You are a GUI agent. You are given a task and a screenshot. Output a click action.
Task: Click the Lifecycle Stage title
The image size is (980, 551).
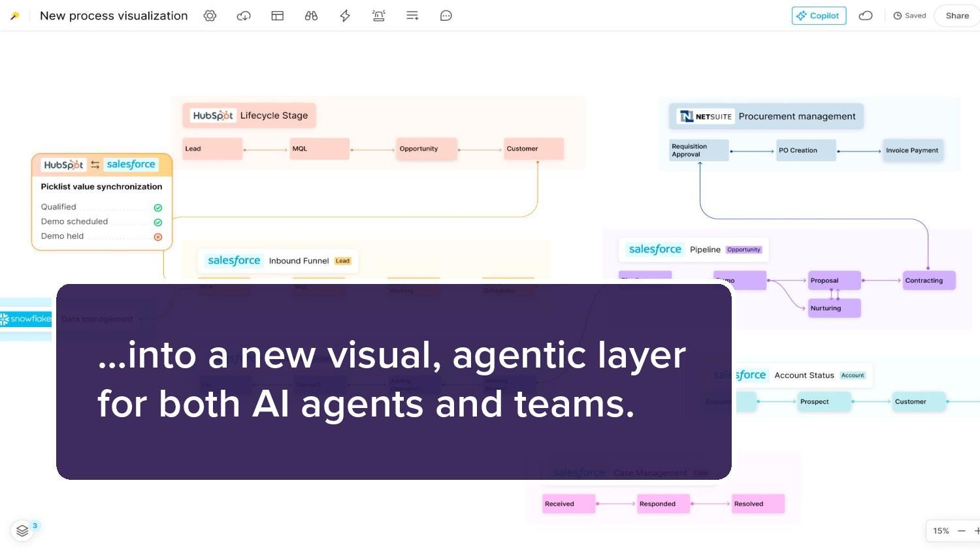(x=274, y=116)
